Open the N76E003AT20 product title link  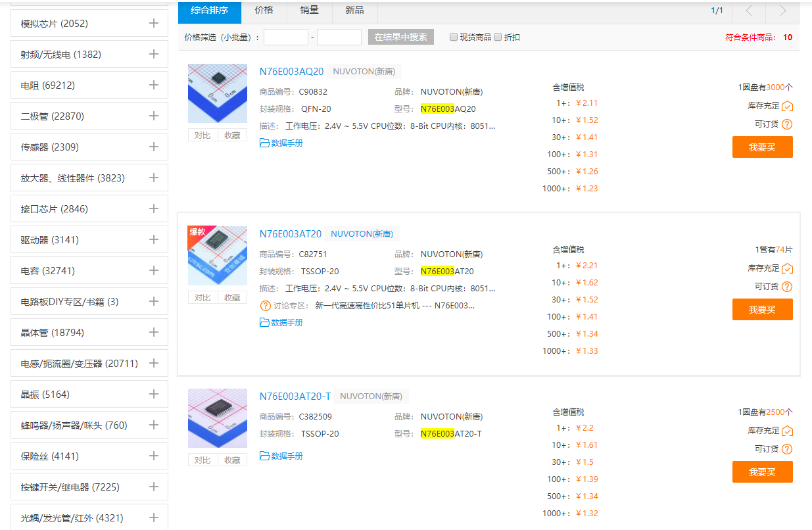click(291, 234)
